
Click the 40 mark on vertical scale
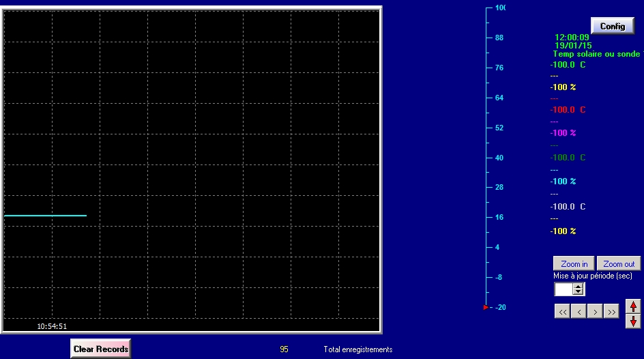click(x=499, y=158)
